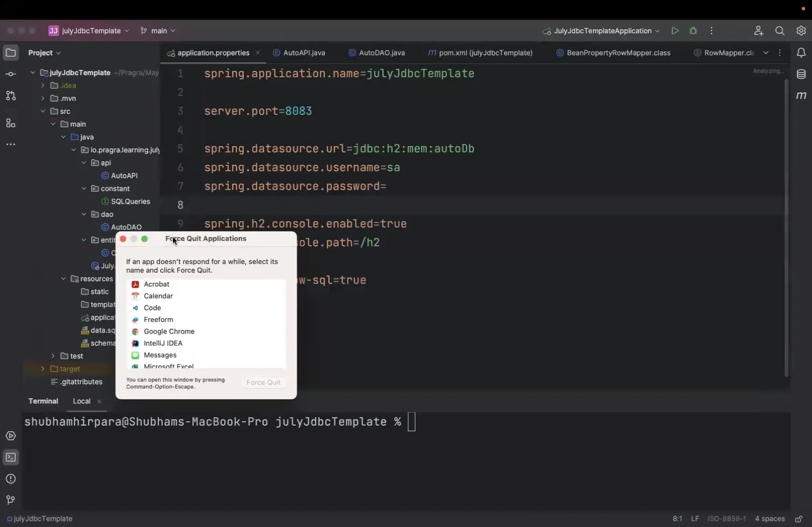This screenshot has width=812, height=527.
Task: Open the Git tool window
Action: 11,500
